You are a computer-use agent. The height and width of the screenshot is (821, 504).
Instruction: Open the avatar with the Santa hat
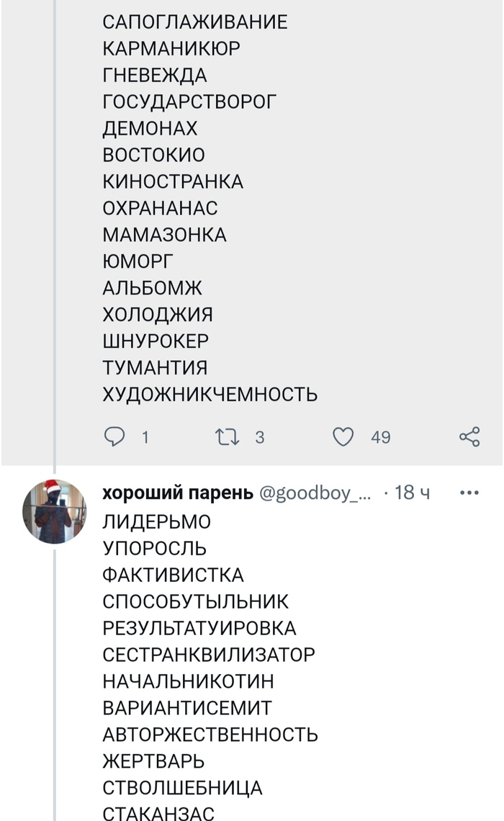click(x=54, y=511)
